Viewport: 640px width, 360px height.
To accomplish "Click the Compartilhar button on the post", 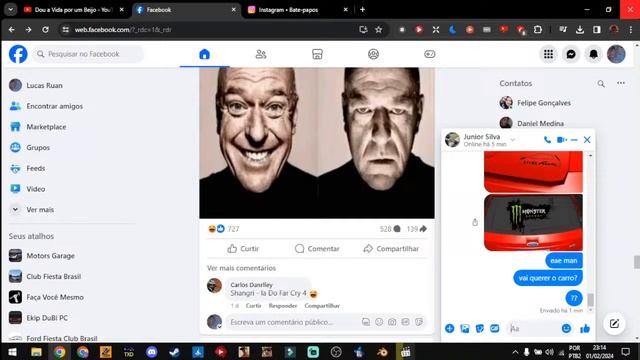I will click(x=391, y=249).
